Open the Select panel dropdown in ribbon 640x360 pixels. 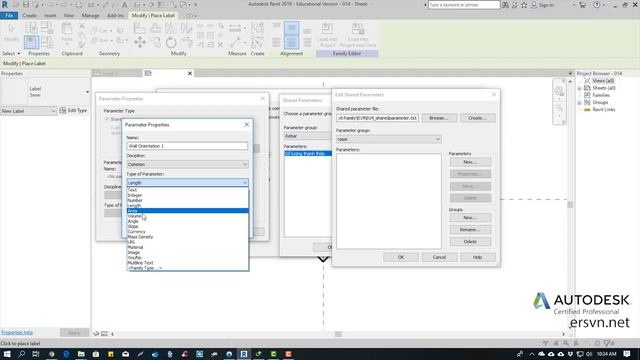click(11, 53)
